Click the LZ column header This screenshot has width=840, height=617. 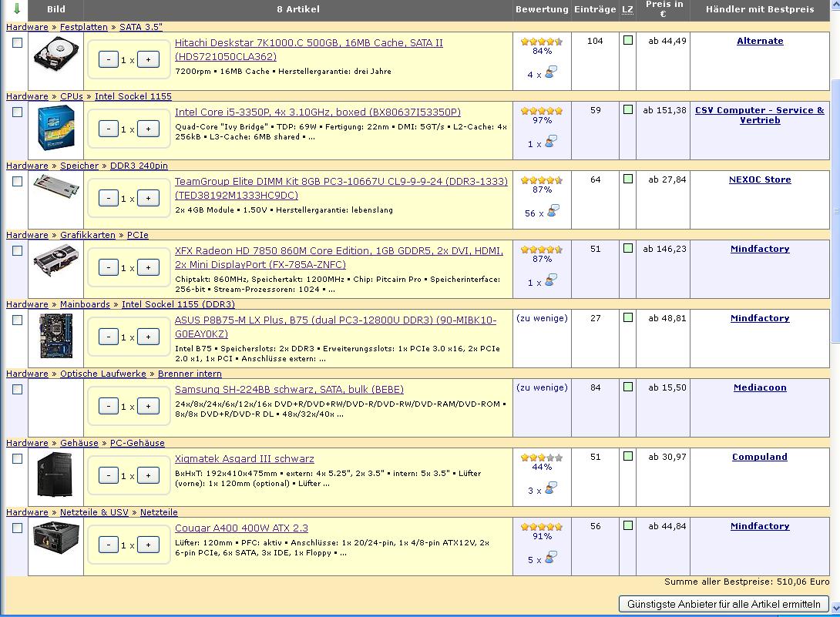coord(628,9)
